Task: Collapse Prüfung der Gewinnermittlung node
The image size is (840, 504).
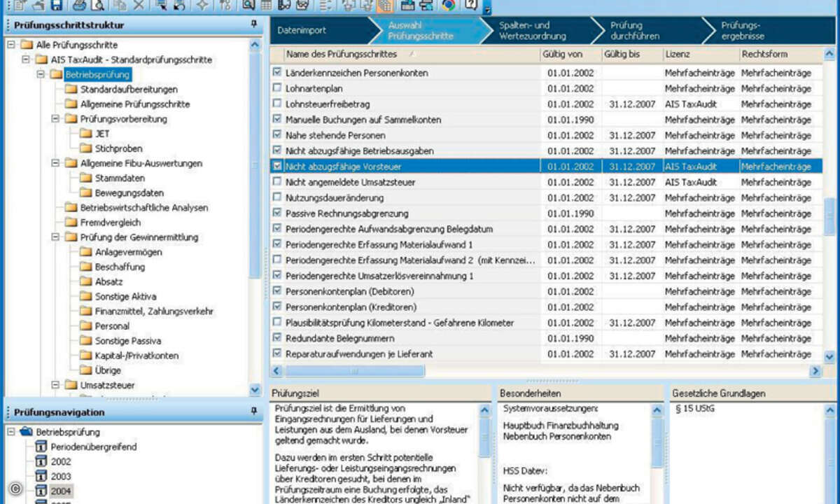Action: click(x=55, y=237)
